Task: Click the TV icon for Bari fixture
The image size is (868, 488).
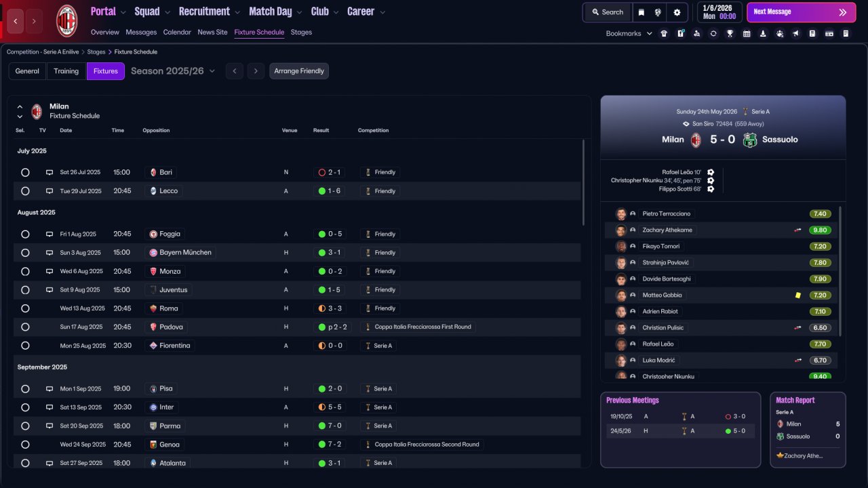Action: [50, 172]
